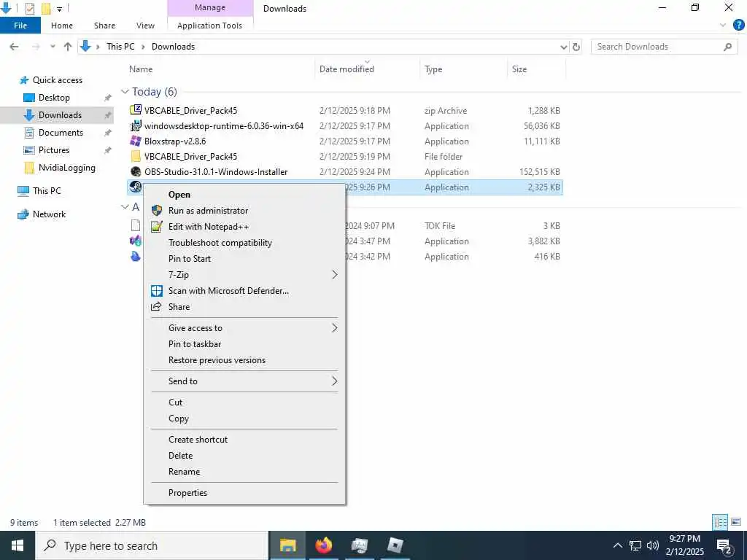Screen dimensions: 747x560
Task: Open the notification center icon
Action: 724,545
